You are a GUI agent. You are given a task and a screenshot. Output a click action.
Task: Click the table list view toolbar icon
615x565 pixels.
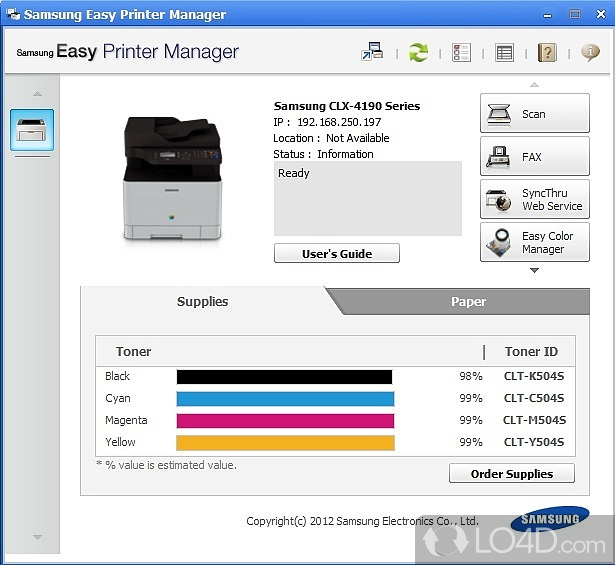tap(504, 53)
